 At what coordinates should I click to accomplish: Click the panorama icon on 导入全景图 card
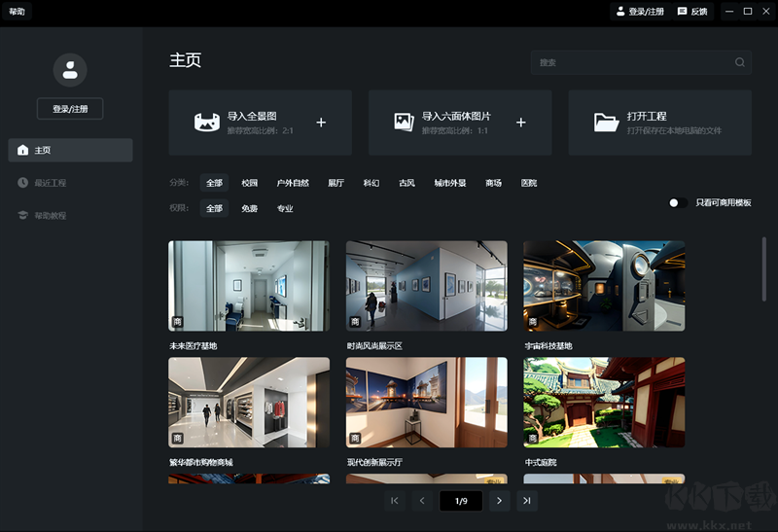207,123
